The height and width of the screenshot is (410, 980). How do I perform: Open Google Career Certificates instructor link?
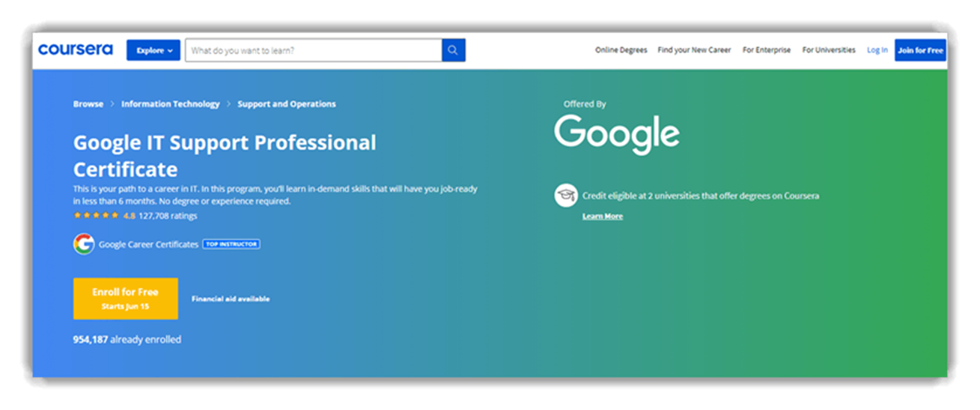tap(149, 244)
